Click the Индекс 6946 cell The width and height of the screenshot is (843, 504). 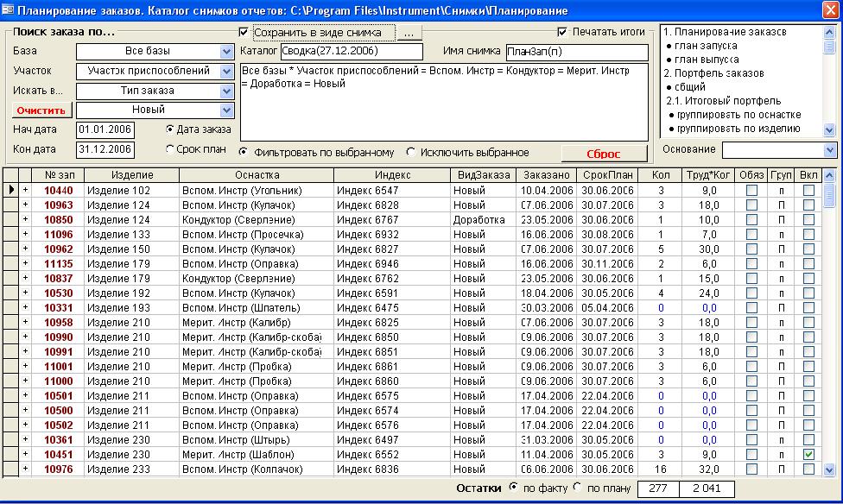click(x=392, y=264)
